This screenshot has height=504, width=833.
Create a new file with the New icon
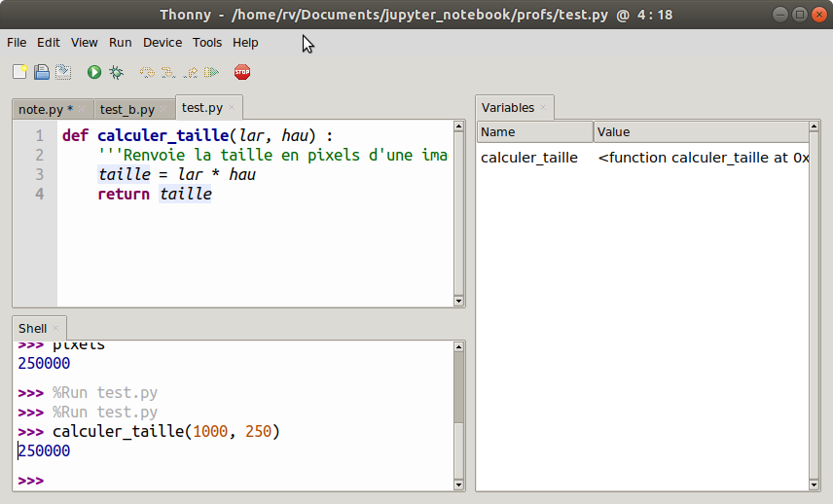[19, 72]
